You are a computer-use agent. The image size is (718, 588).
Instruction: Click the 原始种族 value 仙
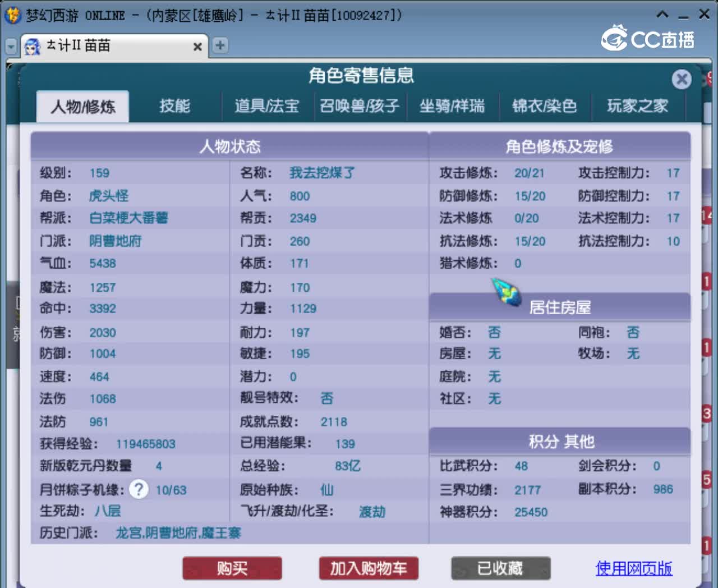point(327,490)
